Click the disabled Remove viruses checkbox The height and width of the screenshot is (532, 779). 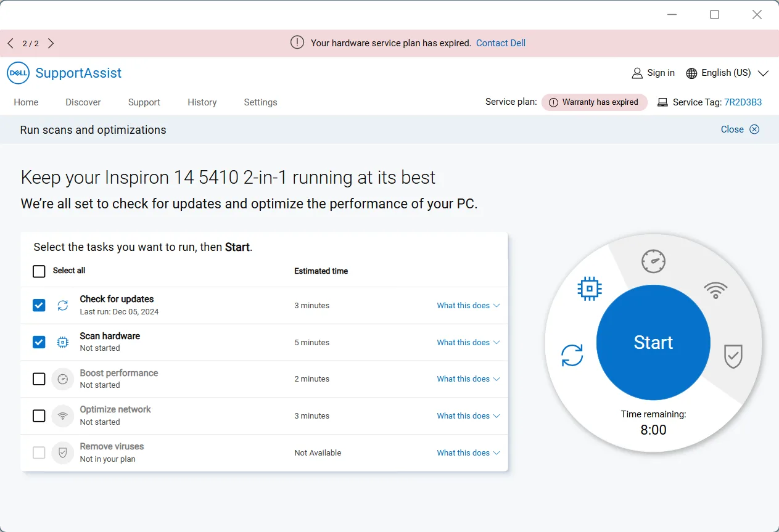[39, 453]
